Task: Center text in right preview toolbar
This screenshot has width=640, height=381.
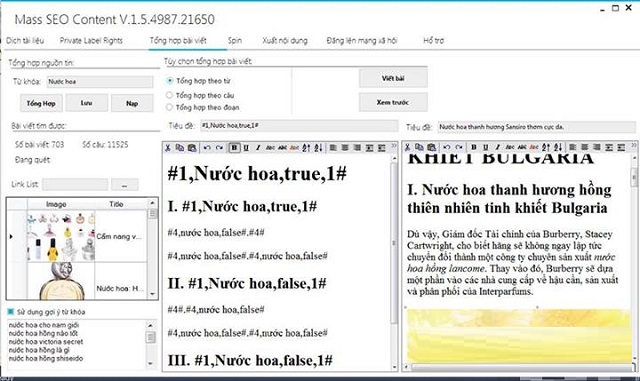Action: click(585, 147)
